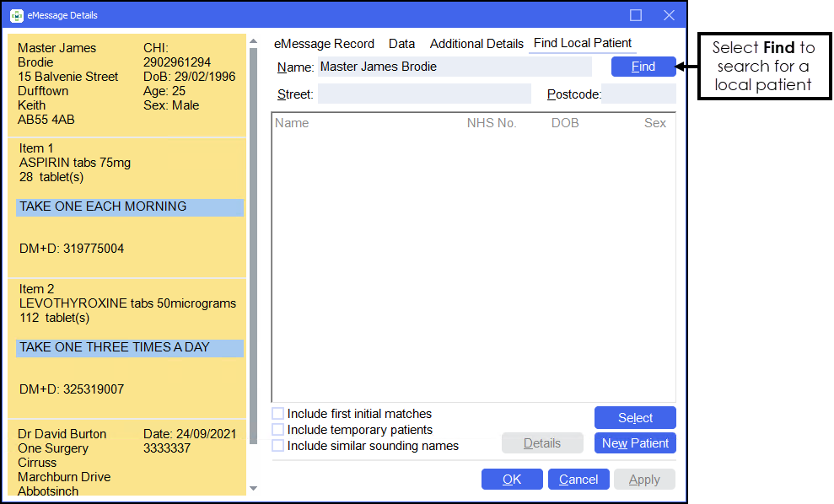Open the Data tab

(401, 44)
